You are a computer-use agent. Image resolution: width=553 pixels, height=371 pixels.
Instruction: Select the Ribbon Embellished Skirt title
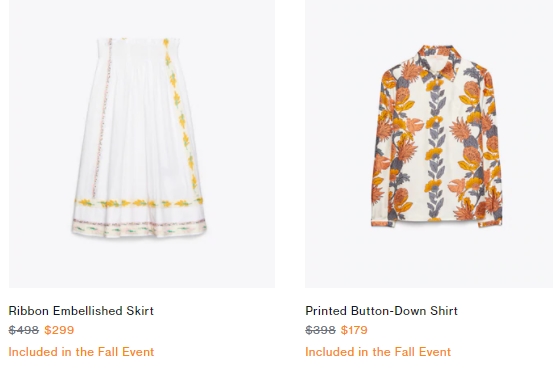point(81,311)
